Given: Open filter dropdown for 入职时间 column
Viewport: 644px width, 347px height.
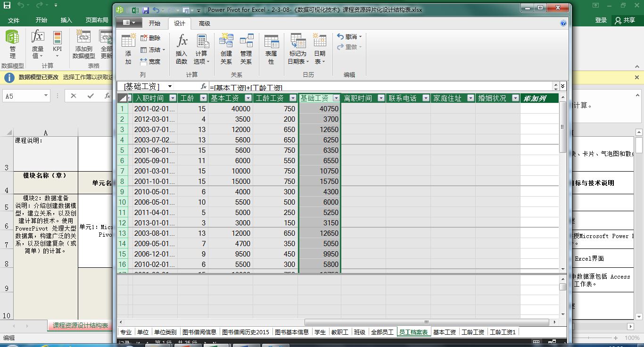Looking at the screenshot, I should pyautogui.click(x=172, y=98).
